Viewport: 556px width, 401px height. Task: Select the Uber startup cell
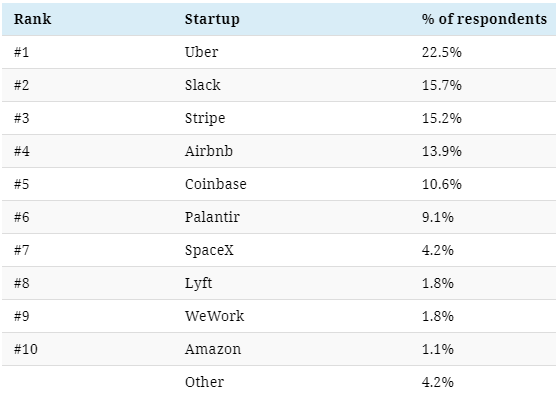click(x=201, y=52)
